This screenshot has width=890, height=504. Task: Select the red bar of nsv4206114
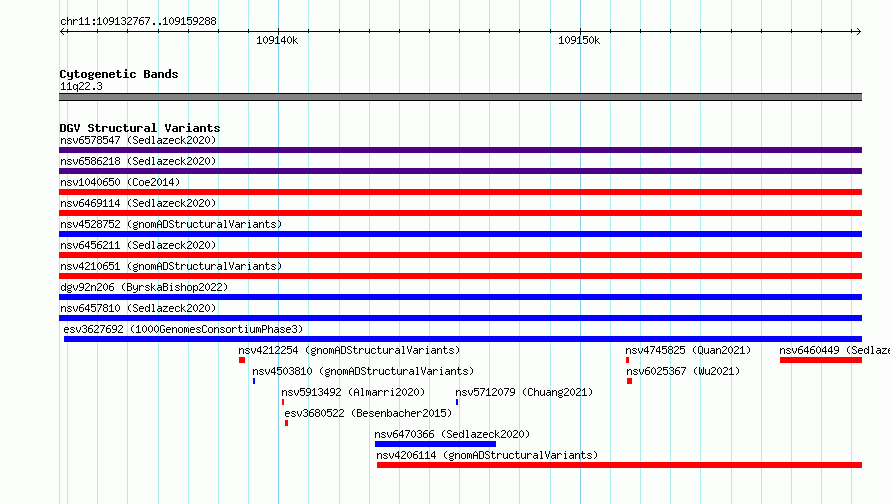619,465
